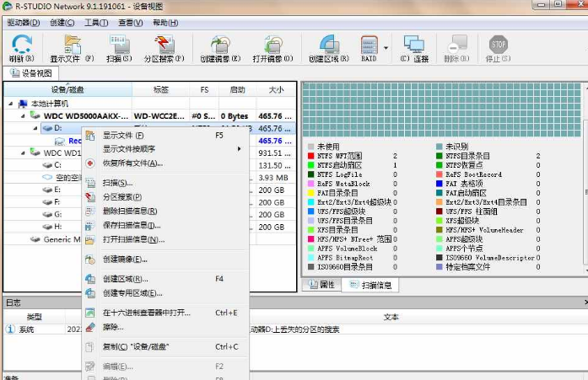Click the hex viewer icon in context menu
The image size is (588, 380).
point(90,313)
